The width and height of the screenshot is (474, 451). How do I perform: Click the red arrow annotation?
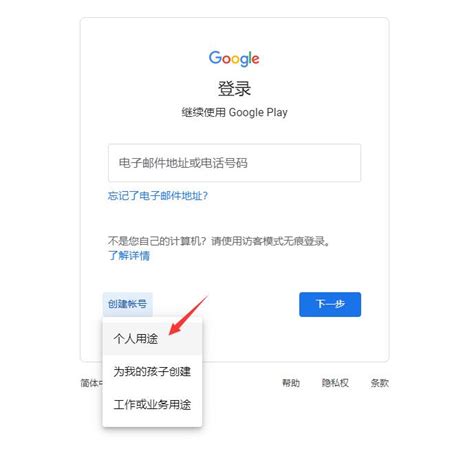pyautogui.click(x=189, y=315)
